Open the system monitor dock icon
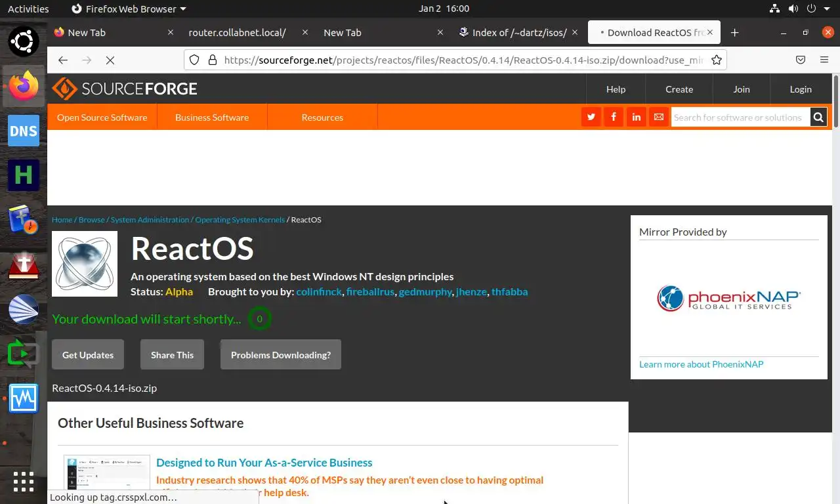Image resolution: width=840 pixels, height=504 pixels. click(x=24, y=398)
